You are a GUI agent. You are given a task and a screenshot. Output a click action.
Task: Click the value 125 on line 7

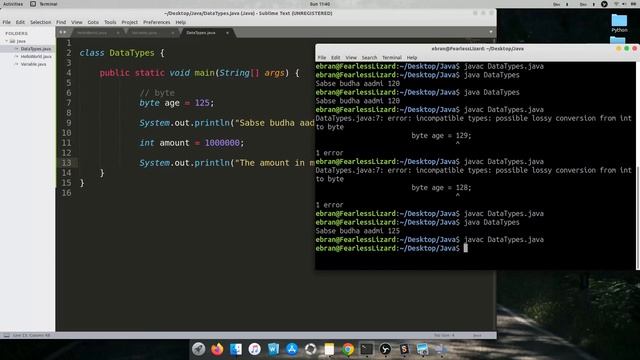202,103
